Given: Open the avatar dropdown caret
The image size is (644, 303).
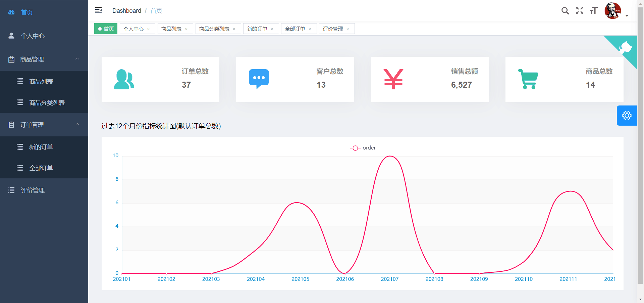Looking at the screenshot, I should (x=627, y=16).
